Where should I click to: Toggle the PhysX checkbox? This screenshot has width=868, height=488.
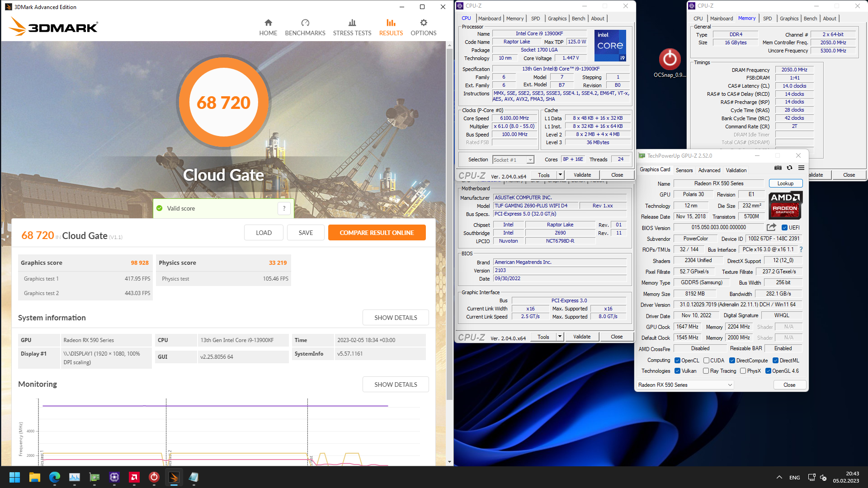743,371
